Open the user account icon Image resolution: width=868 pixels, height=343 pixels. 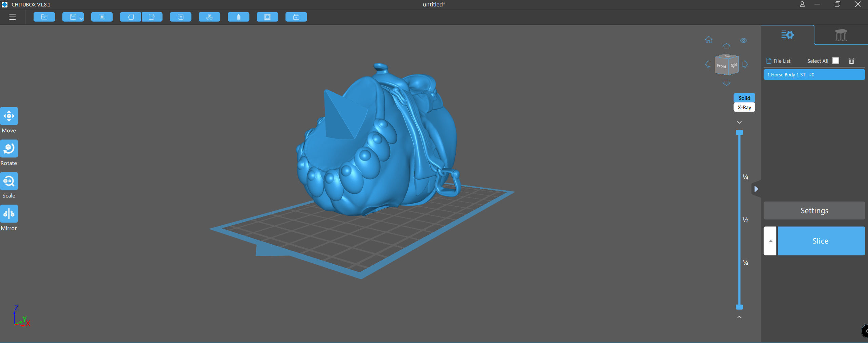tap(802, 4)
